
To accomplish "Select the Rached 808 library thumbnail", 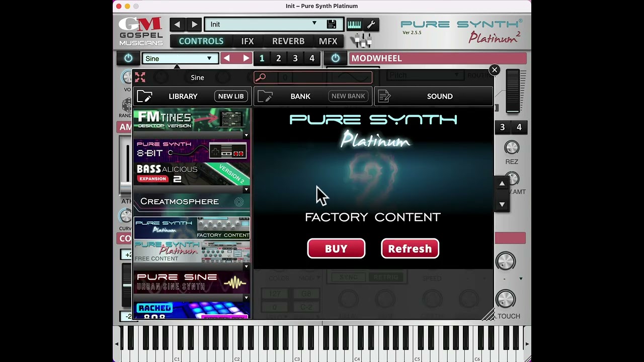I will click(192, 310).
